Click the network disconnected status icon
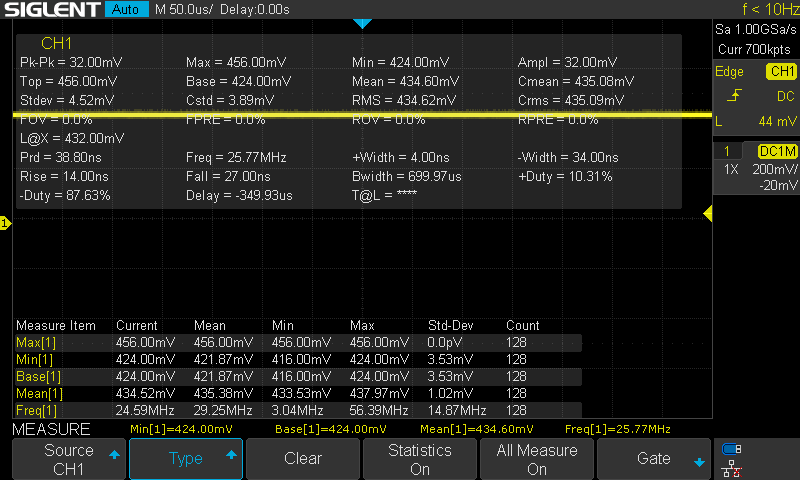The image size is (800, 480). pyautogui.click(x=732, y=469)
